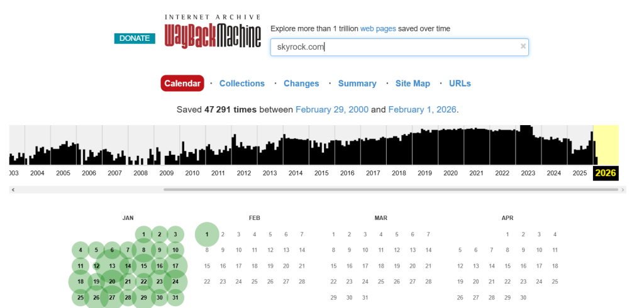Click the JAN month heading
Screen dimensions: 644x308
click(x=128, y=218)
